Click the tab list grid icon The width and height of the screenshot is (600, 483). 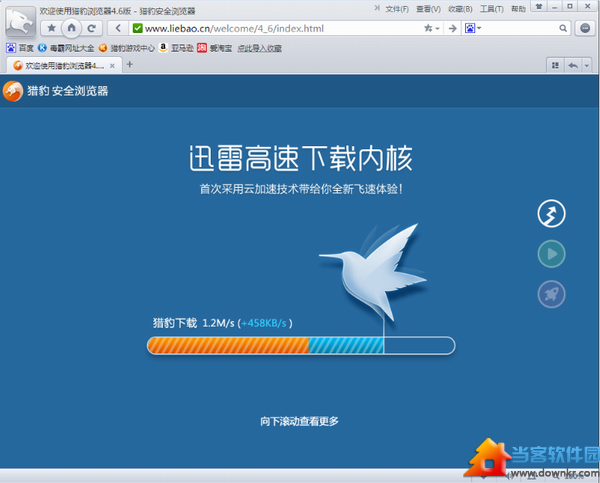tap(555, 66)
